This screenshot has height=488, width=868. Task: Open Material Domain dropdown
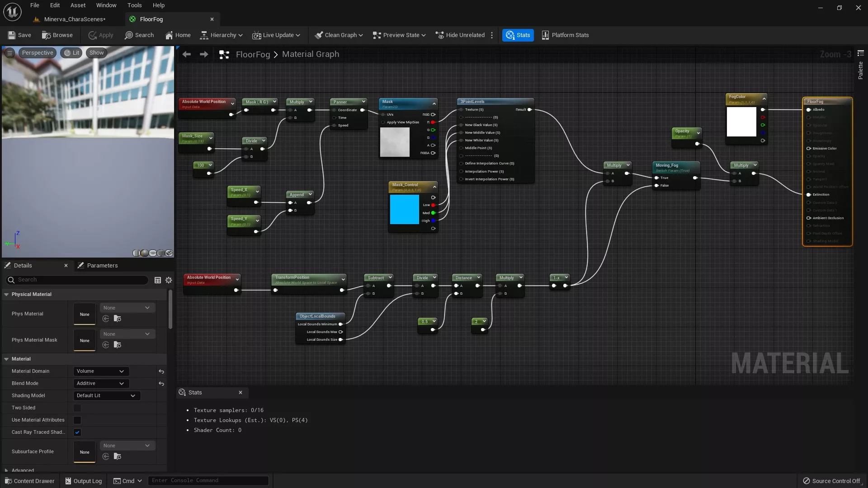coord(101,371)
